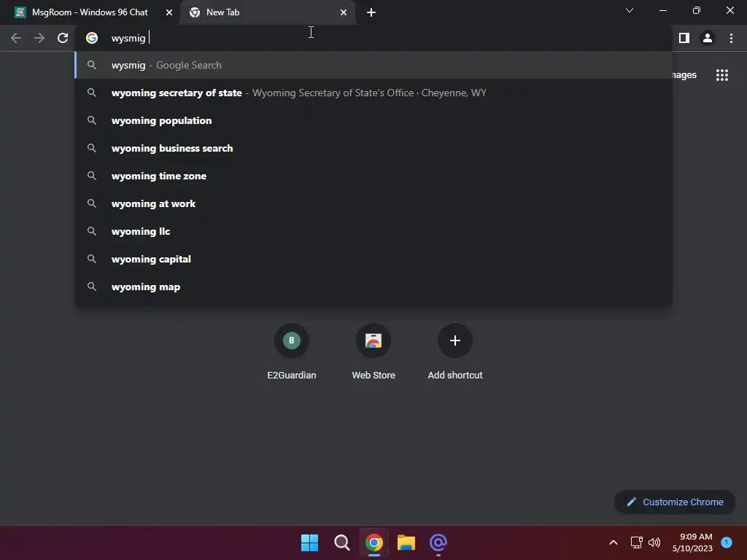Click the Google logo in the address bar

tap(92, 38)
